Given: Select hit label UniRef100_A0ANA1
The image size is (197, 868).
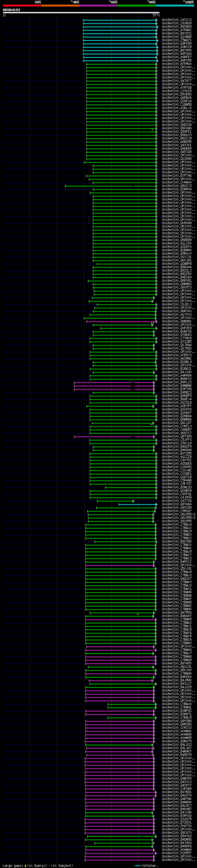Looking at the screenshot, I should click(x=177, y=731).
